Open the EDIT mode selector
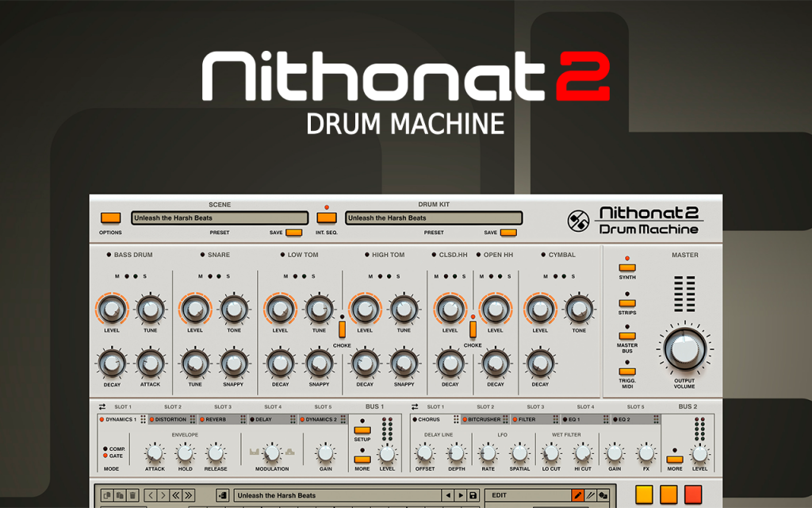 (x=528, y=495)
